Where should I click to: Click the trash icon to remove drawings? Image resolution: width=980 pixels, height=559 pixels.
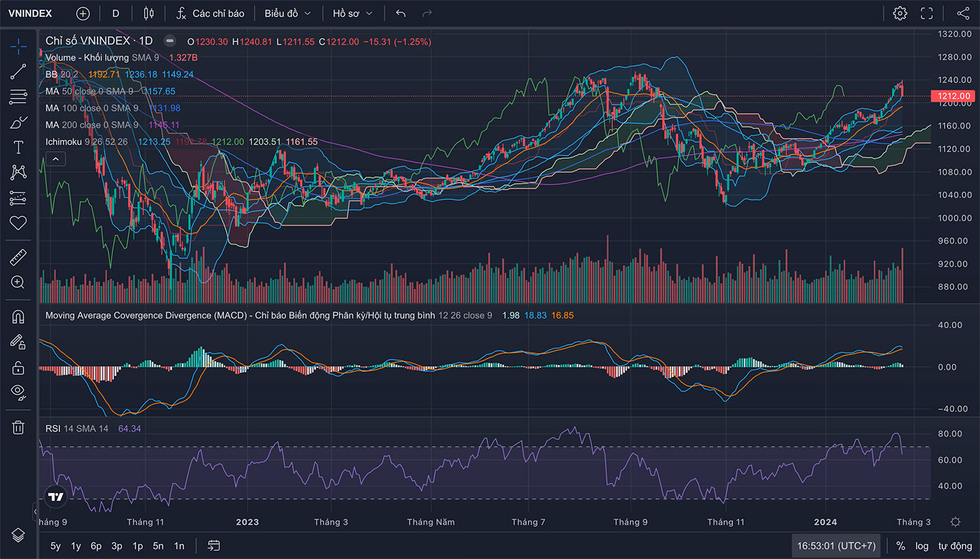18,428
